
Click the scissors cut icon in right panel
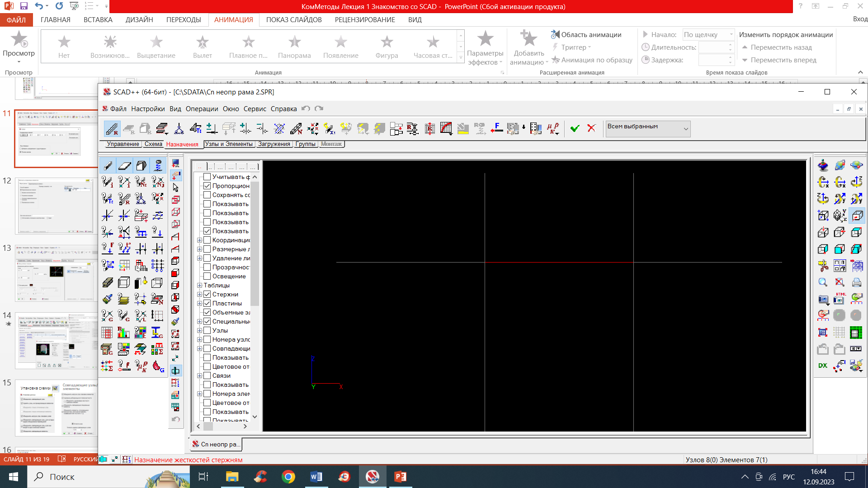(823, 266)
